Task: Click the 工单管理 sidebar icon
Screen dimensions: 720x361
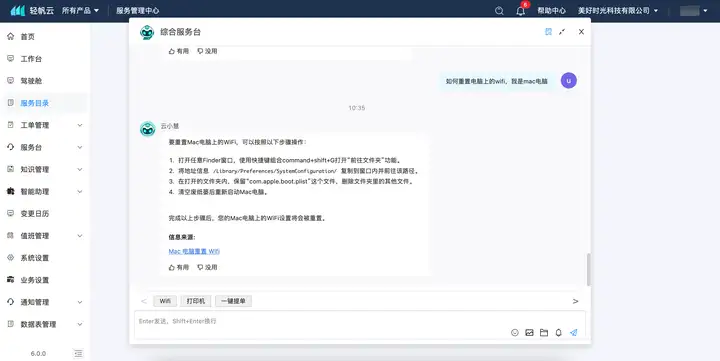Action: click(11, 125)
